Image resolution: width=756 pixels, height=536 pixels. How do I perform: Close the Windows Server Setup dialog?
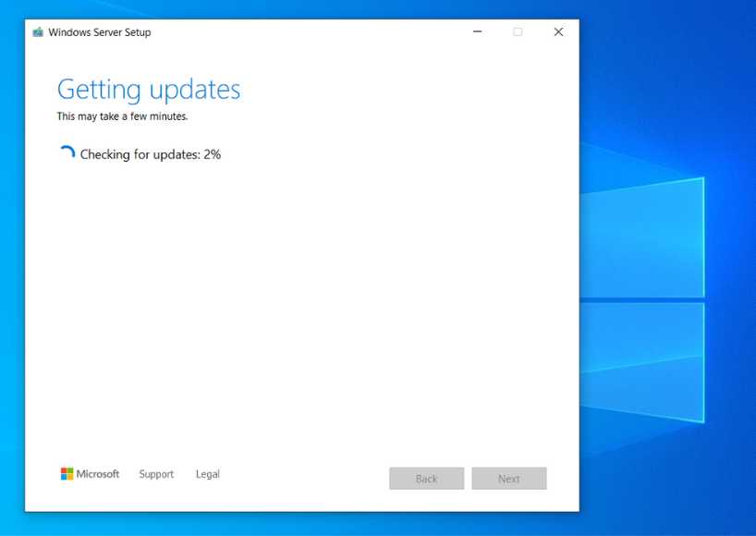(x=558, y=32)
